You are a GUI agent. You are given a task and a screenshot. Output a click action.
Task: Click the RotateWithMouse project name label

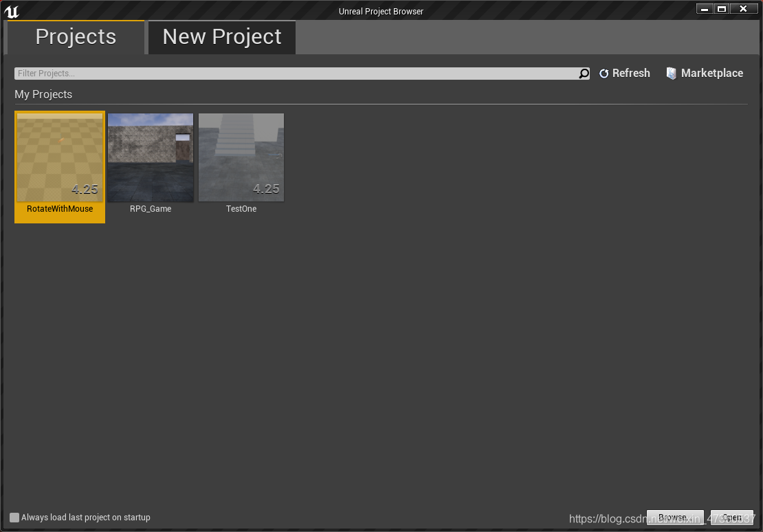pyautogui.click(x=60, y=209)
